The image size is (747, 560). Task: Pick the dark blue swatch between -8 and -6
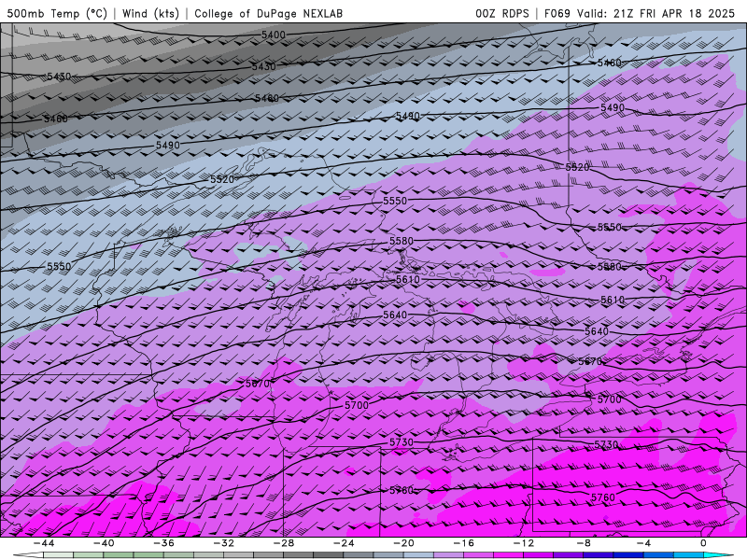pos(599,555)
